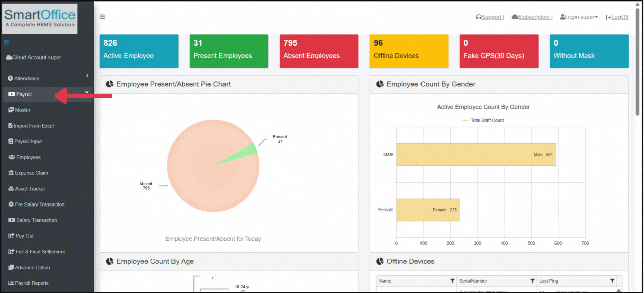Expand the Attendance menu chevron
Image resolution: width=644 pixels, height=293 pixels.
coord(87,76)
